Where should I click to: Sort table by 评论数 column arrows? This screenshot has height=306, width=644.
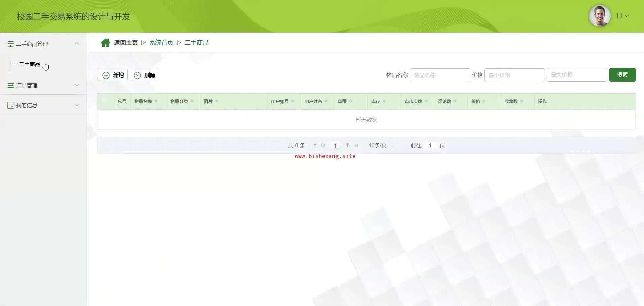(x=455, y=101)
